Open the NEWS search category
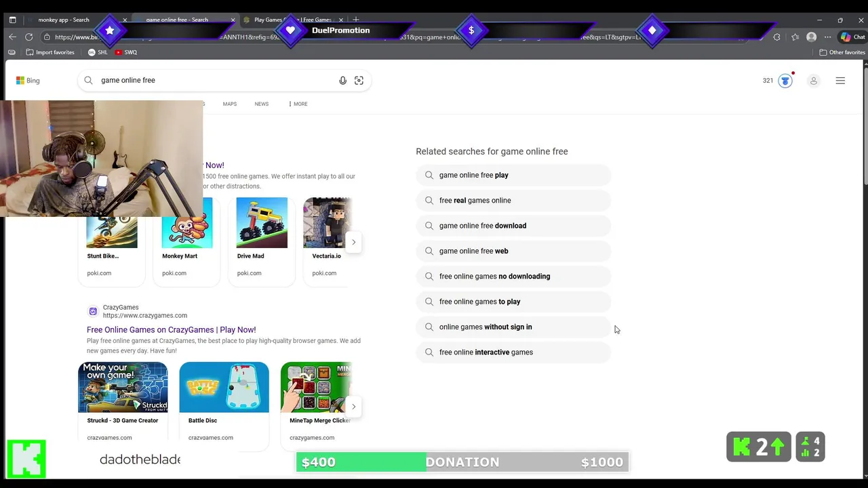 262,104
